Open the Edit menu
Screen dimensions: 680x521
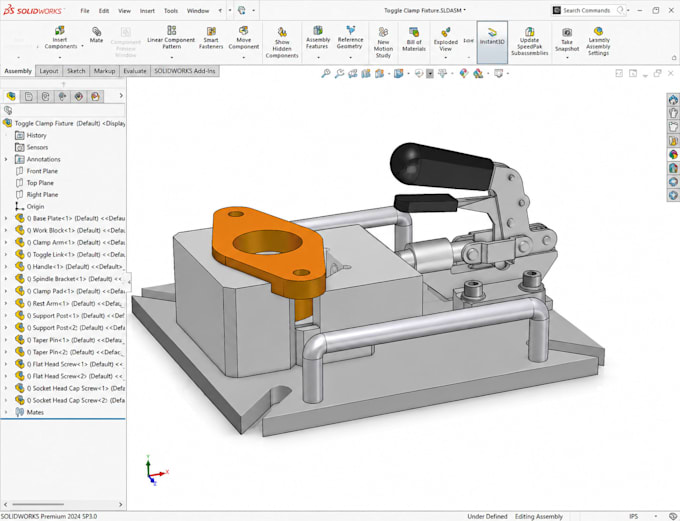click(x=104, y=11)
